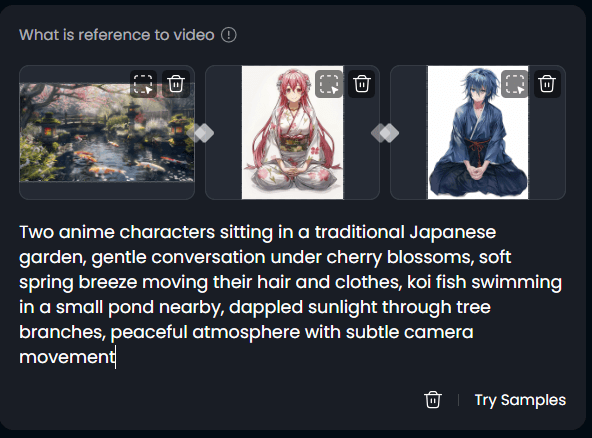The height and width of the screenshot is (438, 592).
Task: Click Try Samples
Action: click(x=520, y=400)
